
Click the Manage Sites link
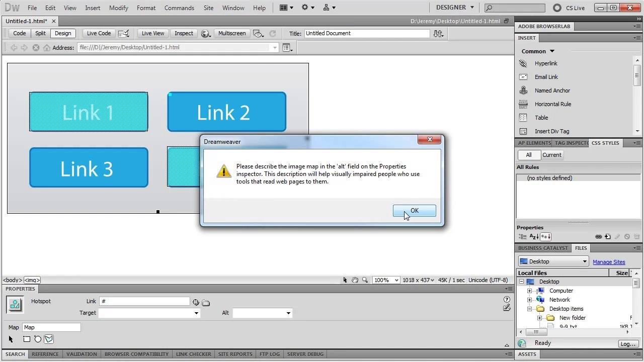click(609, 262)
